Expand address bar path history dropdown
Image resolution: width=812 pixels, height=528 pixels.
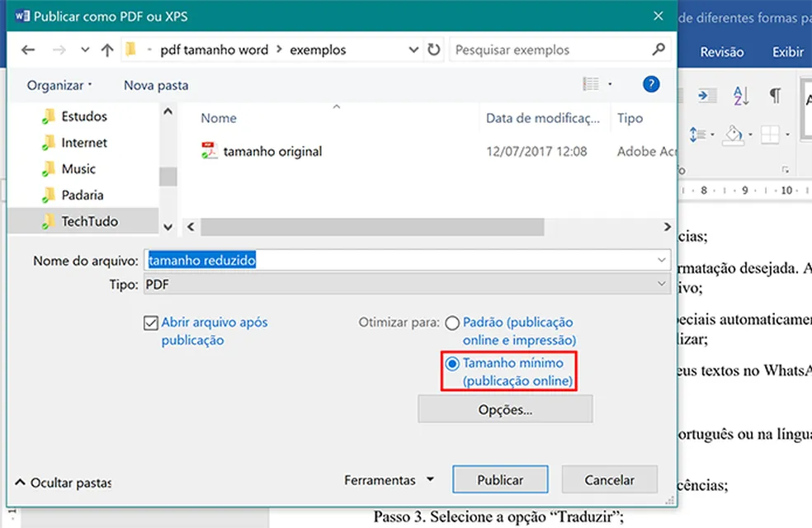tap(413, 49)
